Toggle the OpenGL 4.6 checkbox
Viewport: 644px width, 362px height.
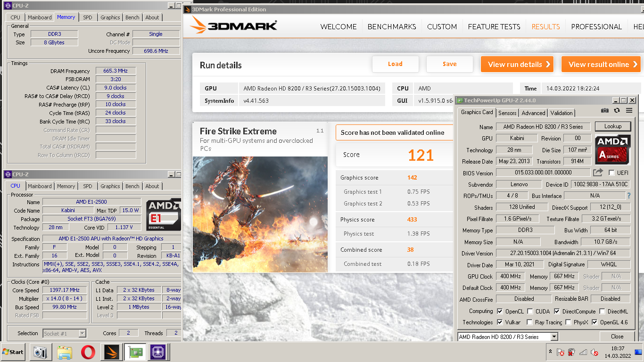click(595, 322)
